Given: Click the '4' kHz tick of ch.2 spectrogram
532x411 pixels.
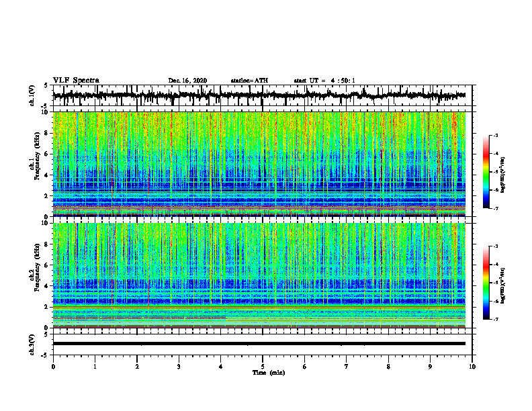Looking at the screenshot, I should 47,286.
